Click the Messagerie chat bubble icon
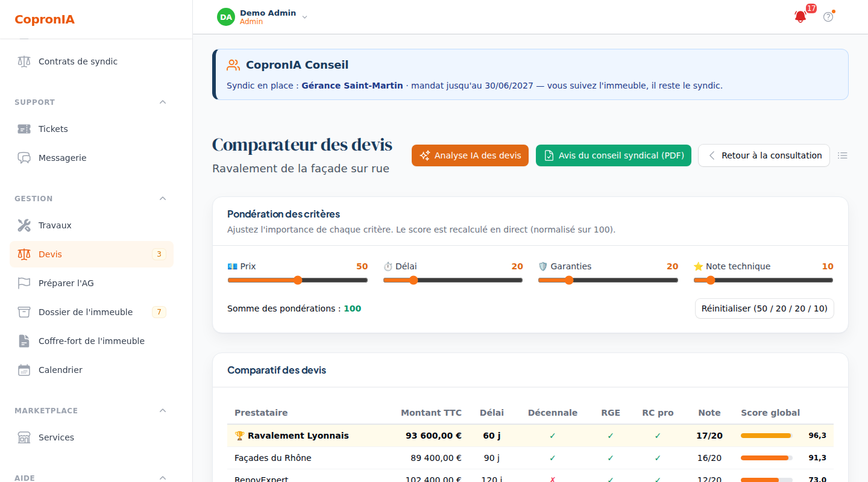 coord(24,158)
